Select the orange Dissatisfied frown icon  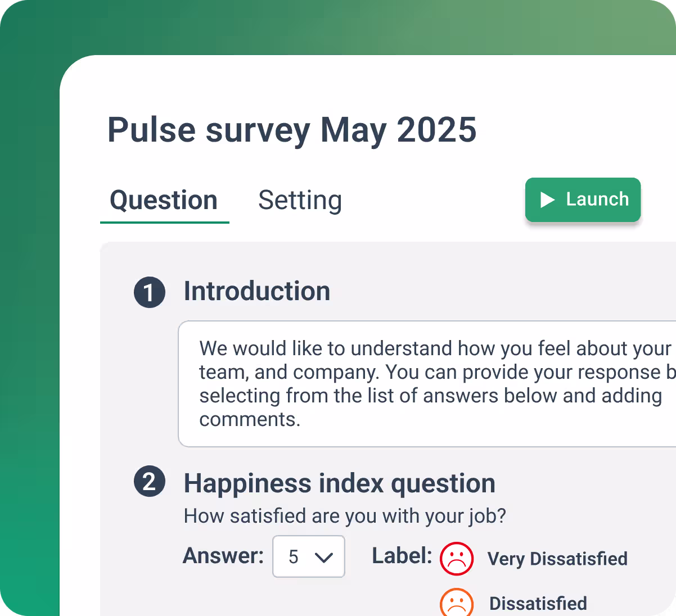457,603
